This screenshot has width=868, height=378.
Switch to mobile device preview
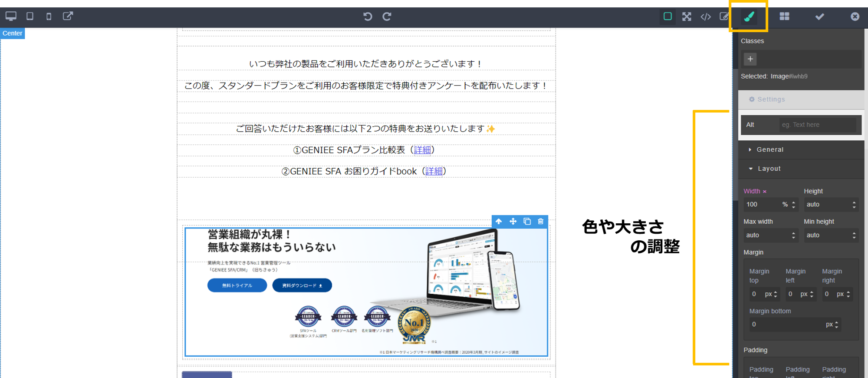(x=49, y=17)
